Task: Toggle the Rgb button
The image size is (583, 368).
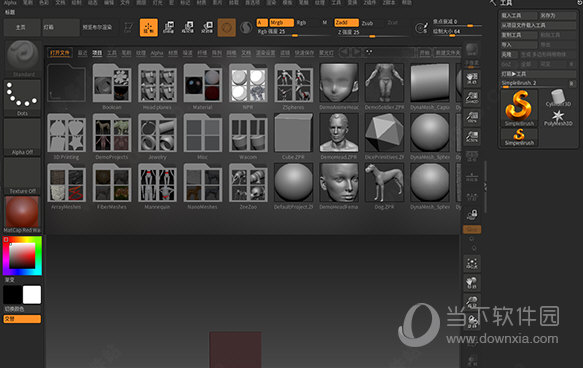Action: 302,23
